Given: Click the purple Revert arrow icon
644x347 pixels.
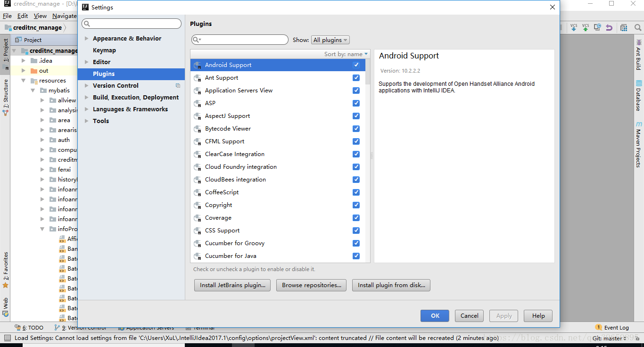Looking at the screenshot, I should (609, 27).
